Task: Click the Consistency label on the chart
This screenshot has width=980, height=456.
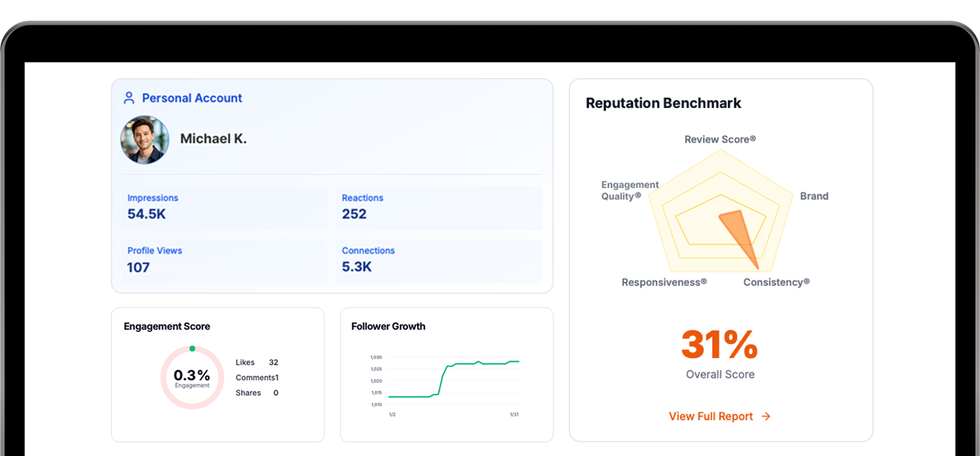Action: [776, 282]
